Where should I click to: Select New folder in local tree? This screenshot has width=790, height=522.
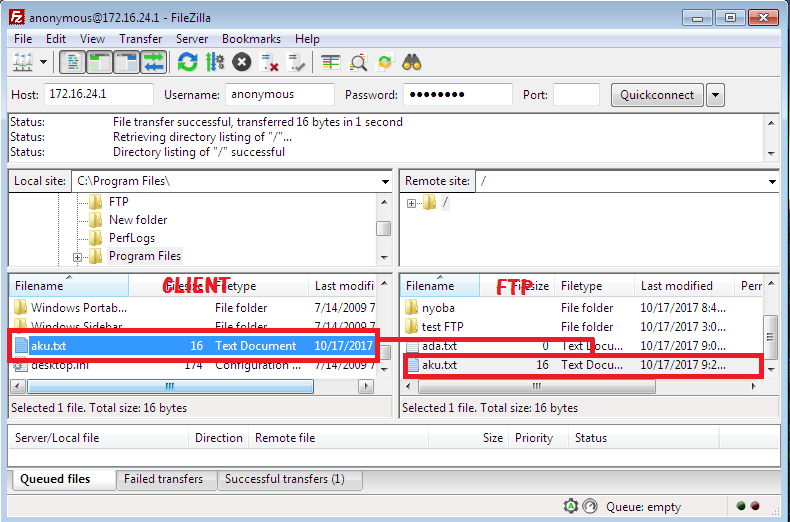pos(138,220)
